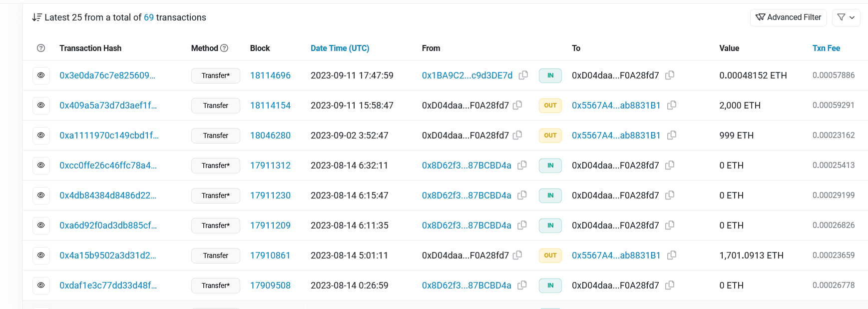Screen dimensions: 868x309
Task: Toggle Date Time (UTC) column format
Action: coord(340,48)
